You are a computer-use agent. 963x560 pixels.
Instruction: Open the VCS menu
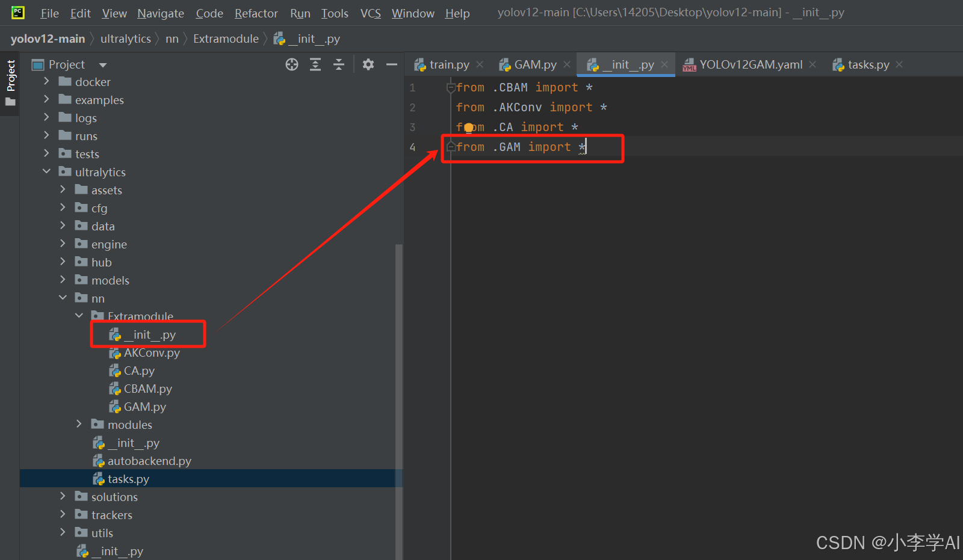(x=371, y=13)
